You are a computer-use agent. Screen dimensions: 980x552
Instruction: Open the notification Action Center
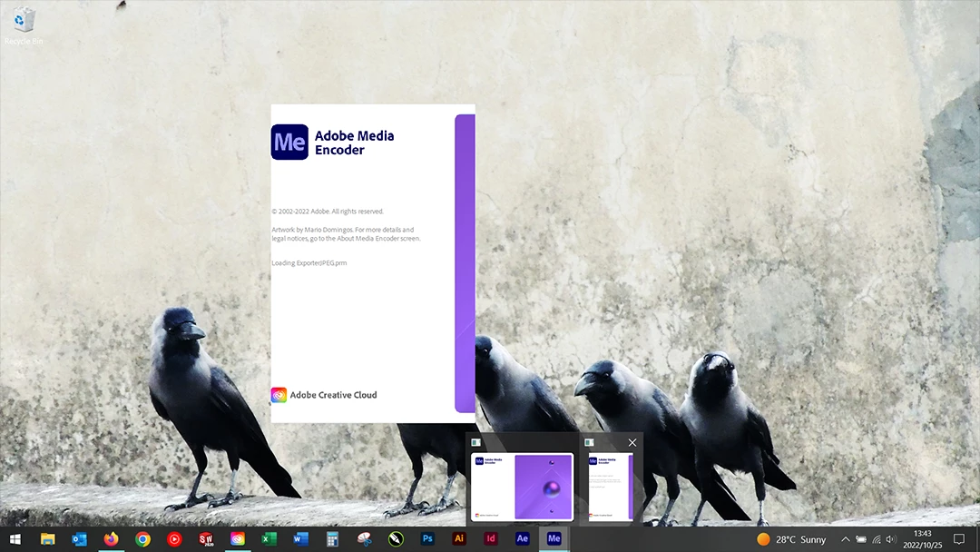click(959, 539)
